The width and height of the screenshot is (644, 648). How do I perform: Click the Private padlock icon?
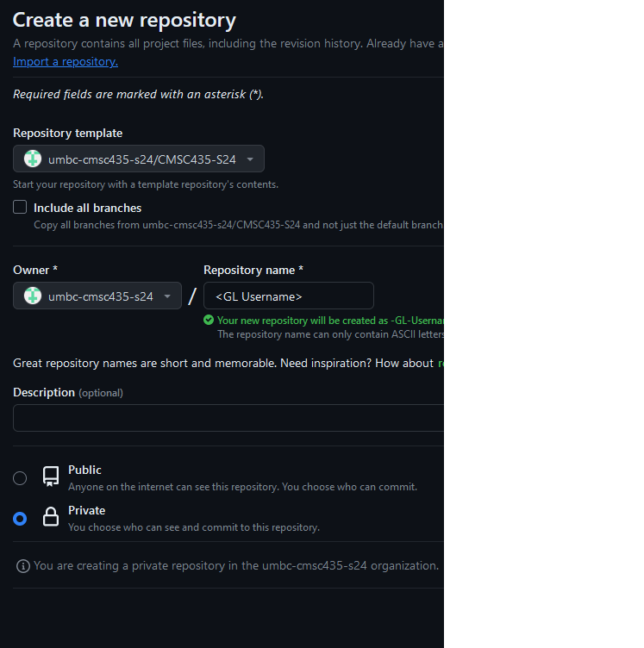pyautogui.click(x=51, y=517)
